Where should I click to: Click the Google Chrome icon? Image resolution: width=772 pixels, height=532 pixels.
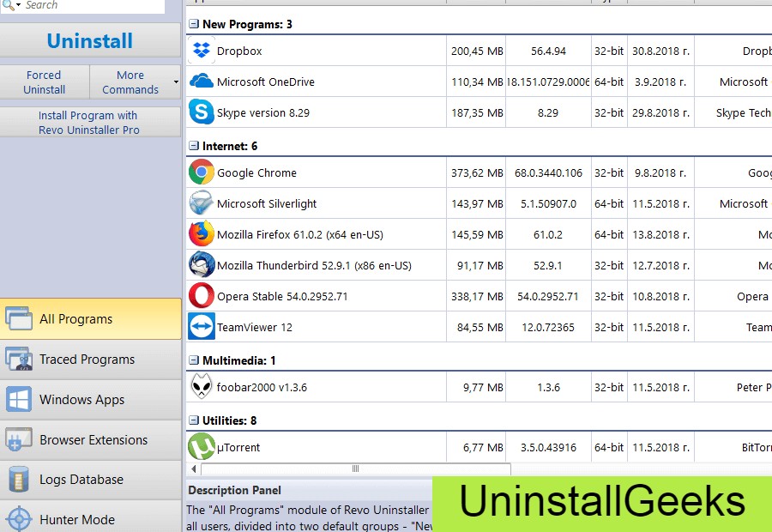tap(202, 172)
